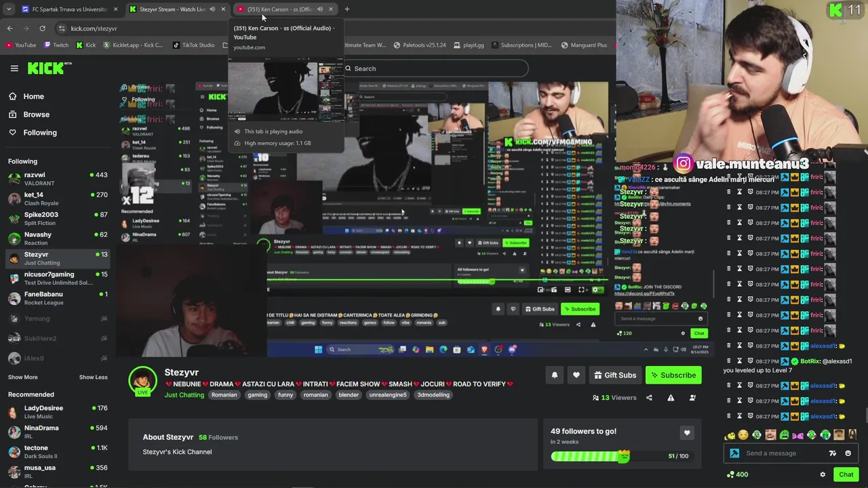Open the Navashy channel in Following
The height and width of the screenshot is (488, 868).
[58, 239]
